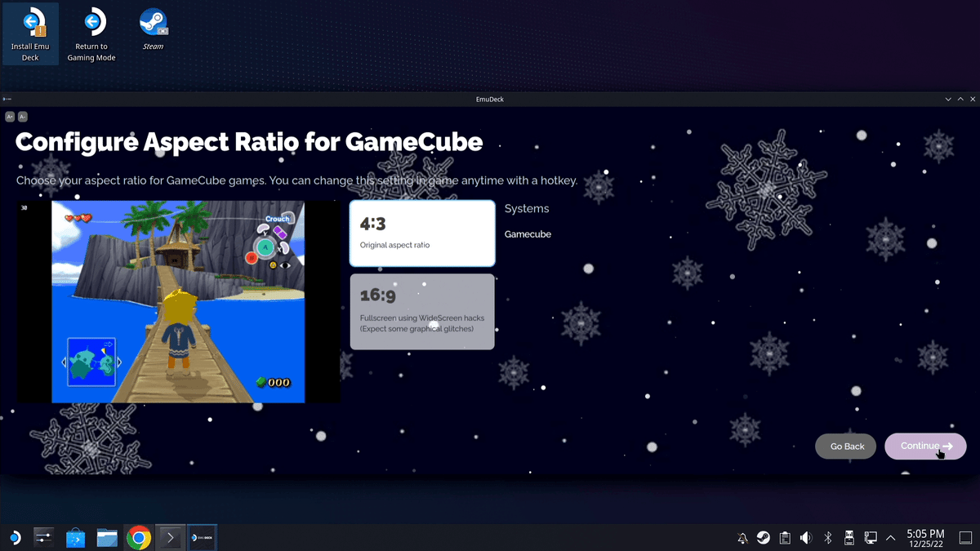Open the application launcher in taskbar

(15, 538)
